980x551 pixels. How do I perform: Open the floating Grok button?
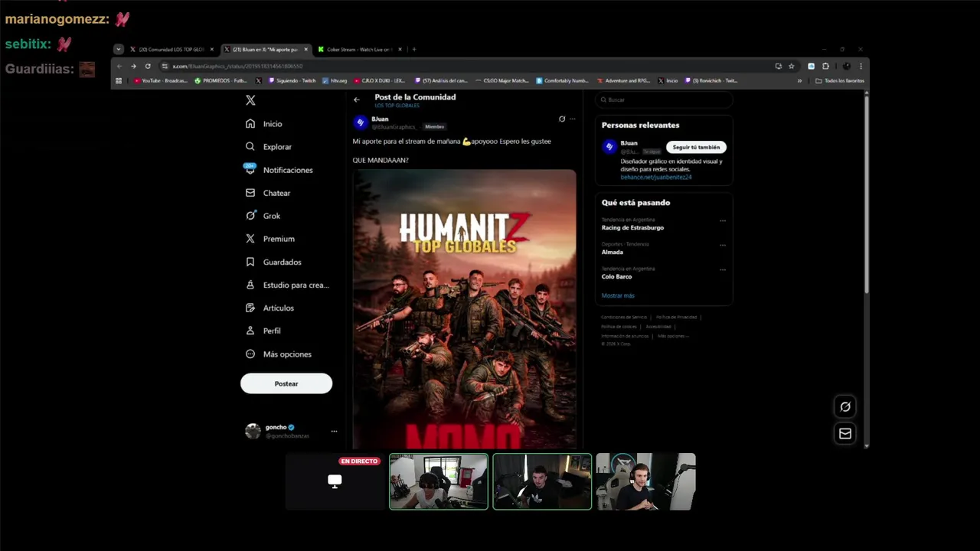845,407
